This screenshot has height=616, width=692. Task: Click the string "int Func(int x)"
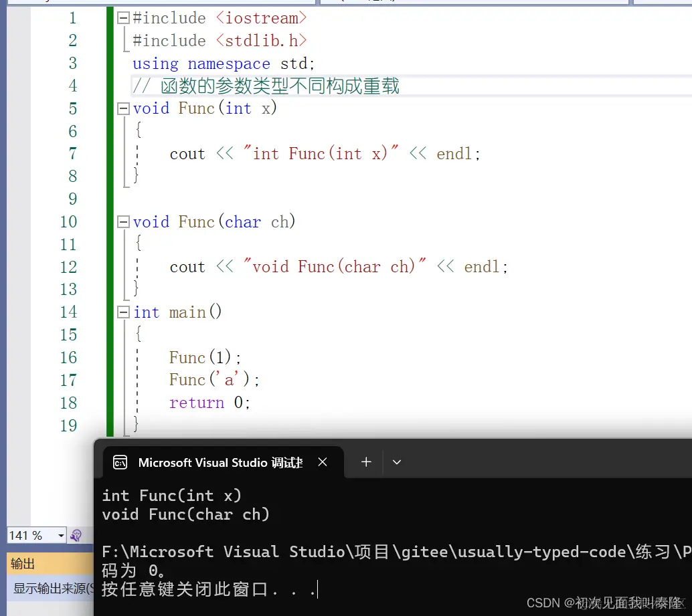[321, 153]
